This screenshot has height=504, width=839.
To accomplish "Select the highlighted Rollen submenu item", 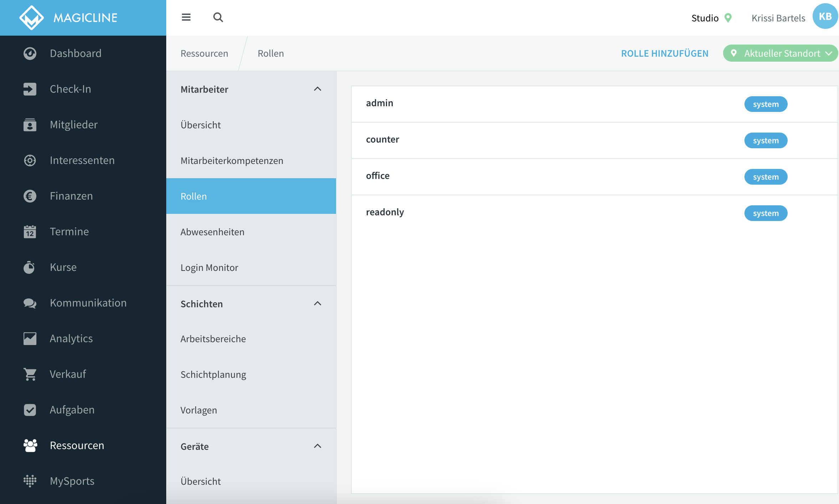I will (251, 196).
